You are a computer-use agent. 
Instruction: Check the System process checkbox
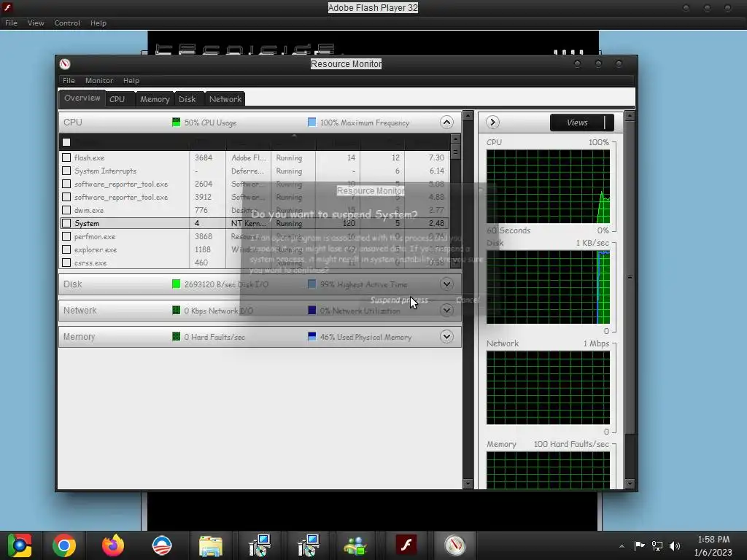point(66,223)
